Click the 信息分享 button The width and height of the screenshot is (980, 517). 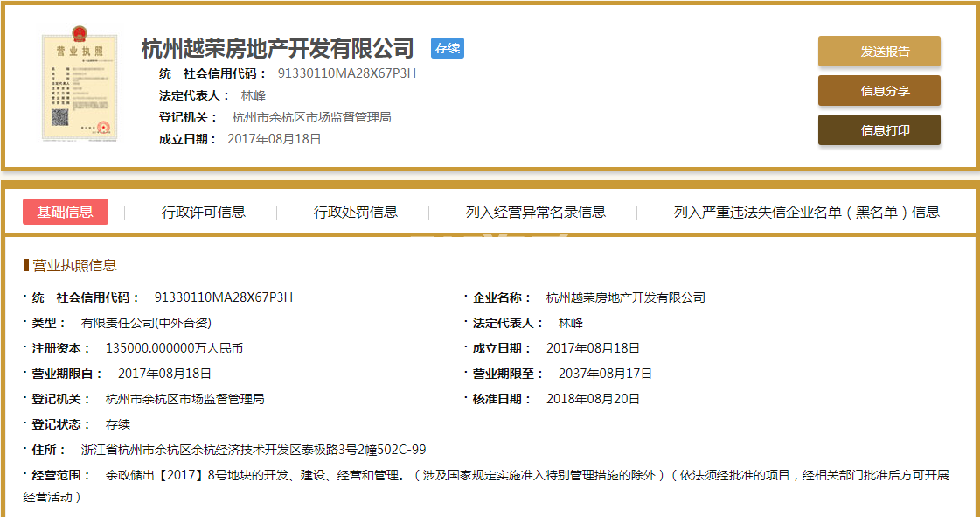click(x=879, y=91)
